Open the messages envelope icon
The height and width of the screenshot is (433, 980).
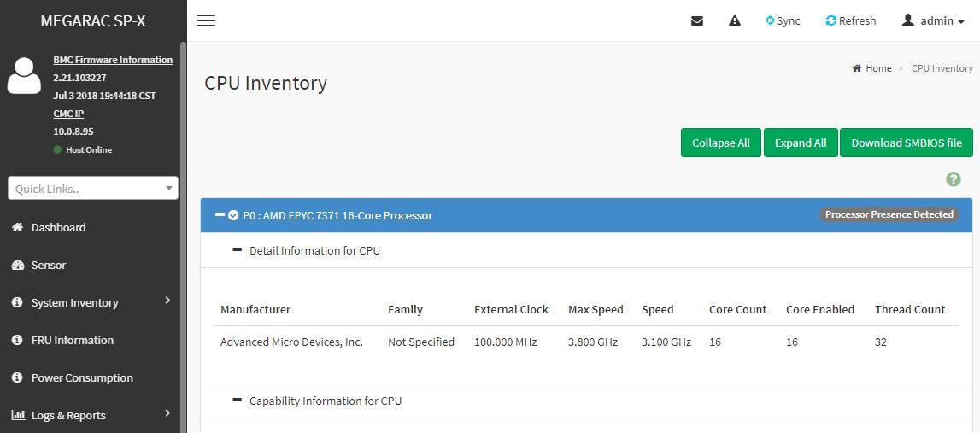[697, 20]
